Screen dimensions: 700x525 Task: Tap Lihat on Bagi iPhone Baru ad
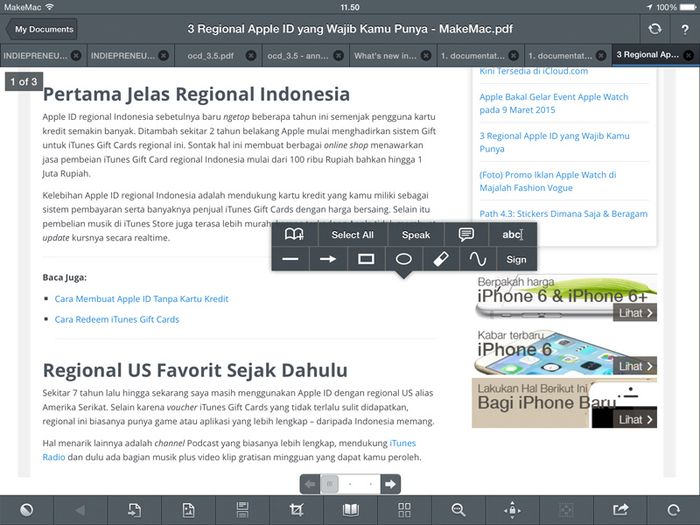point(635,420)
